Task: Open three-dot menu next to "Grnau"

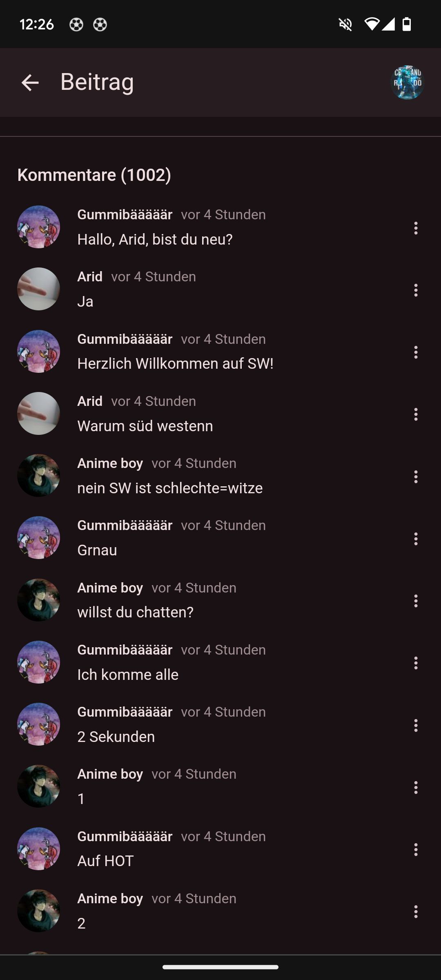Action: [x=416, y=539]
